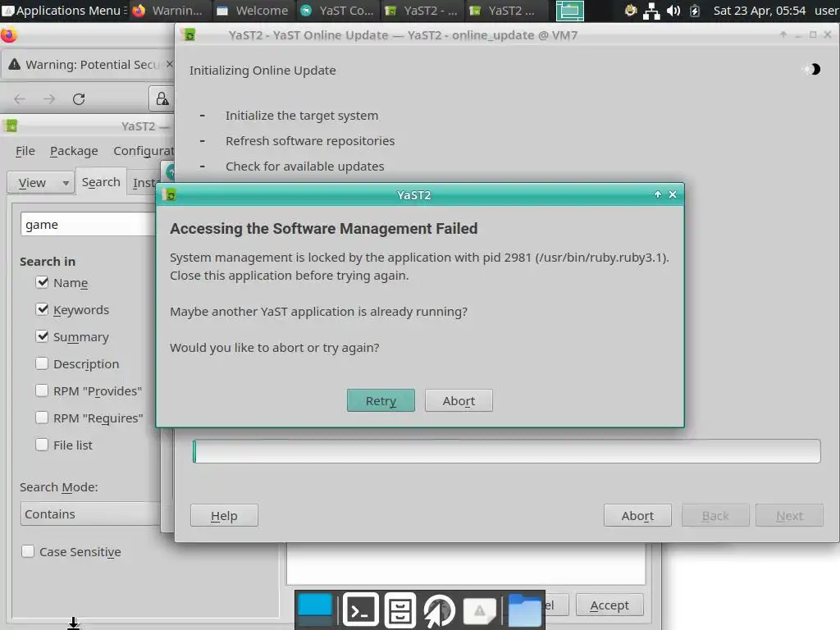Switch to second YaST2 taskbar window
Screen dimensions: 840x630
point(504,10)
